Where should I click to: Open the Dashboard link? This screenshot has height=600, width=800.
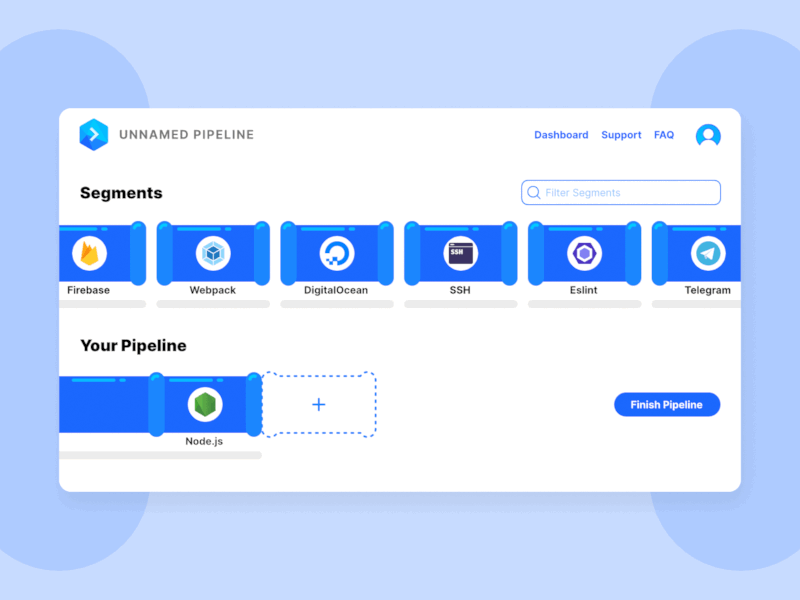point(561,135)
